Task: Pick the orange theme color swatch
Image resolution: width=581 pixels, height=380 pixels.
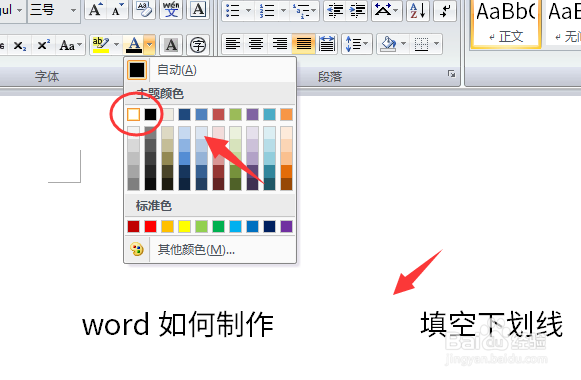Action: tap(286, 114)
